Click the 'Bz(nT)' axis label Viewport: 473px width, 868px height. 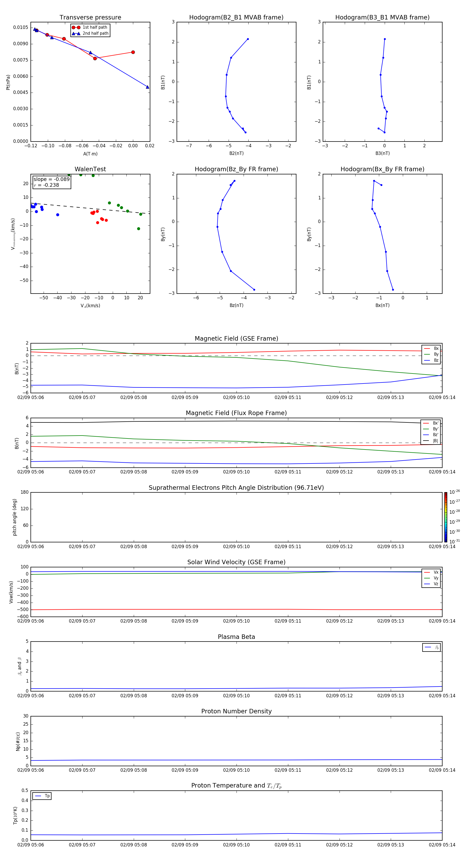236,305
